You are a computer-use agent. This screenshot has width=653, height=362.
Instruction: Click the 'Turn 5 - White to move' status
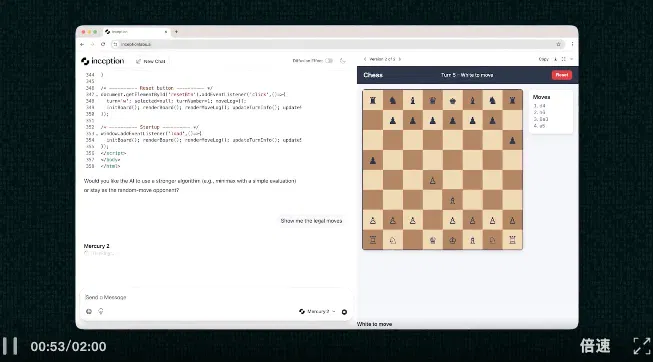click(x=467, y=75)
